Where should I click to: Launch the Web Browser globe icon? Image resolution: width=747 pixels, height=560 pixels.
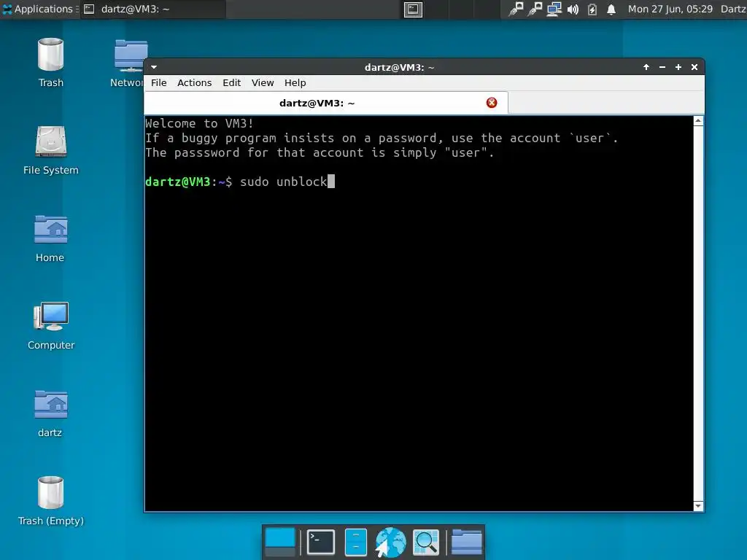pyautogui.click(x=390, y=542)
